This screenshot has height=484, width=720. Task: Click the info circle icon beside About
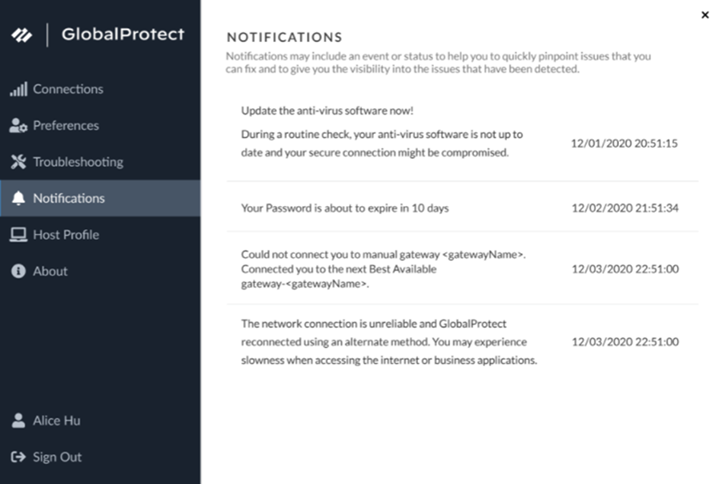pyautogui.click(x=18, y=271)
